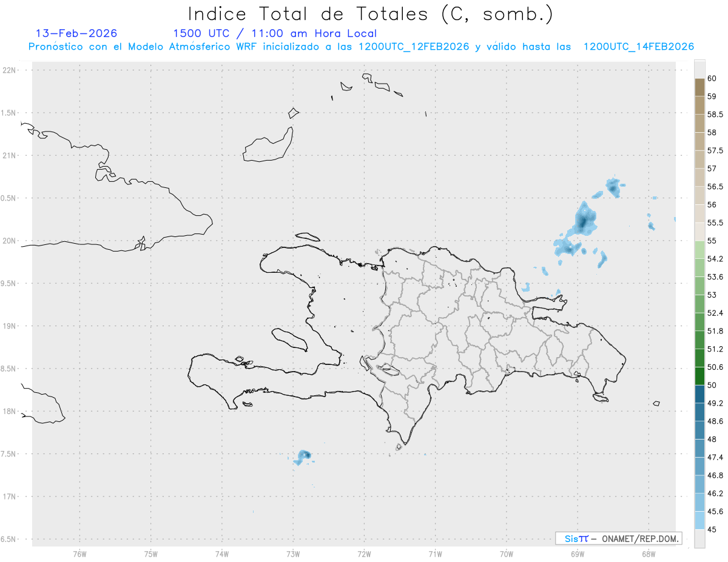Click the date '13-Feb-2026'
Screen dimensions: 728x562
(76, 33)
